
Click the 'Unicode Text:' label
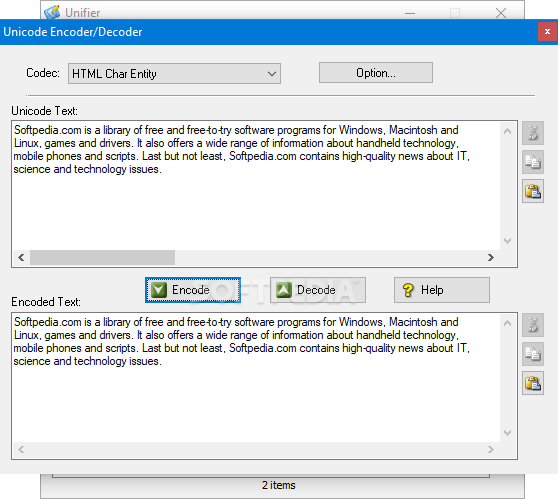click(x=44, y=111)
